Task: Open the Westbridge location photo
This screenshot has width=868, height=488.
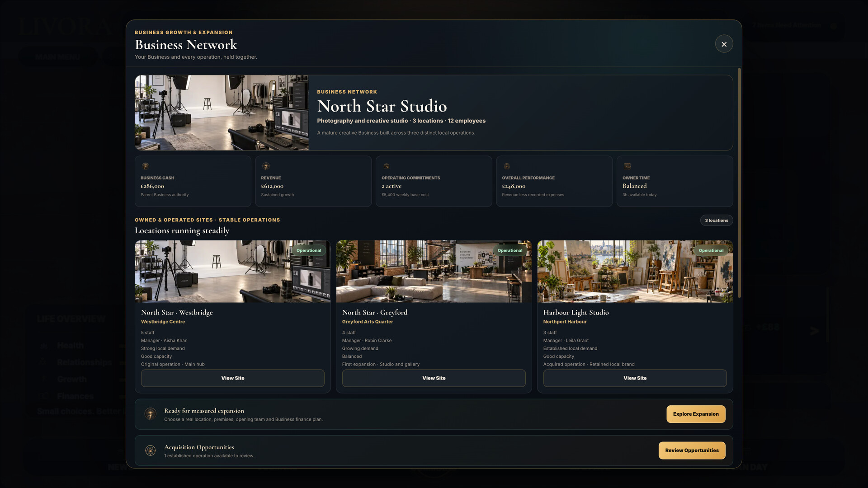Action: [x=232, y=272]
